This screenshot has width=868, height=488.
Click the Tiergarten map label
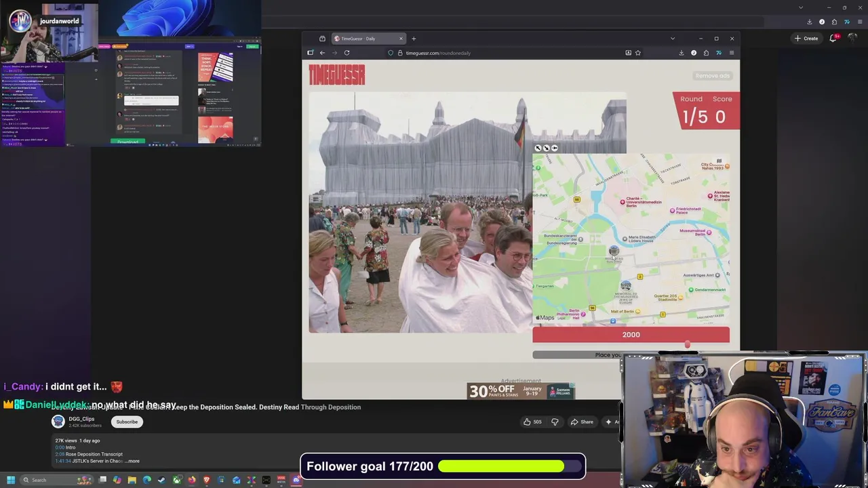pyautogui.click(x=542, y=287)
